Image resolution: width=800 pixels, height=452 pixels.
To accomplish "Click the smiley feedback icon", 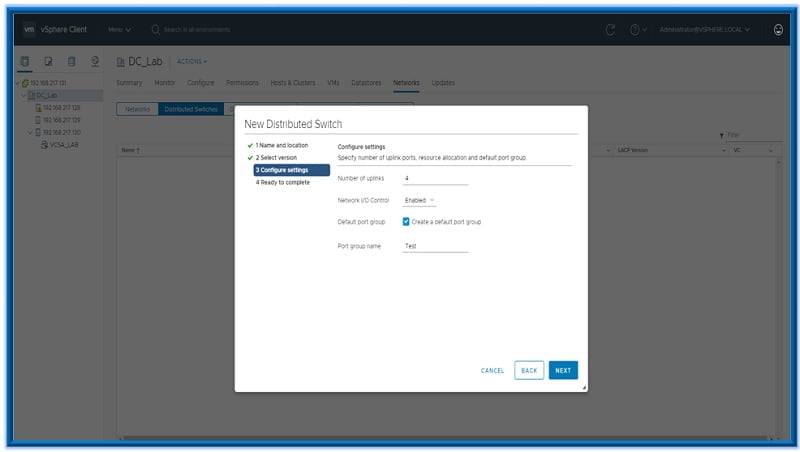I will [778, 29].
